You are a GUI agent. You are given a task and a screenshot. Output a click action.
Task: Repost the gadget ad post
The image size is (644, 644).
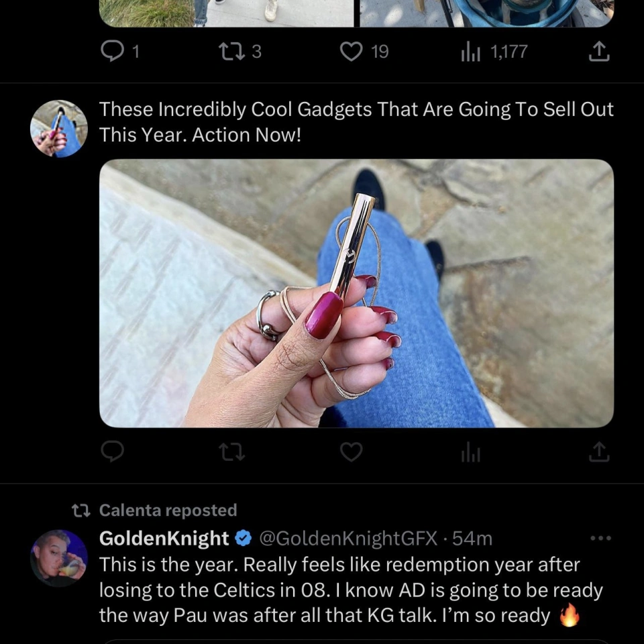pyautogui.click(x=232, y=453)
